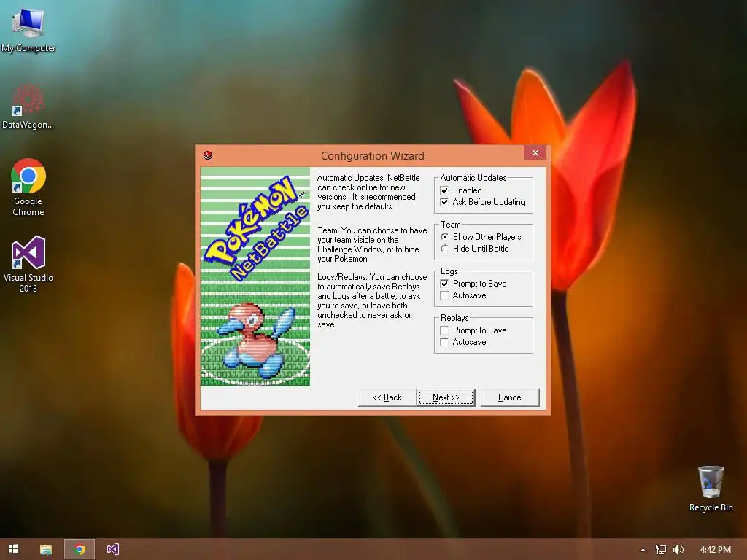
Task: Open the volume speaker tray icon
Action: (x=678, y=550)
